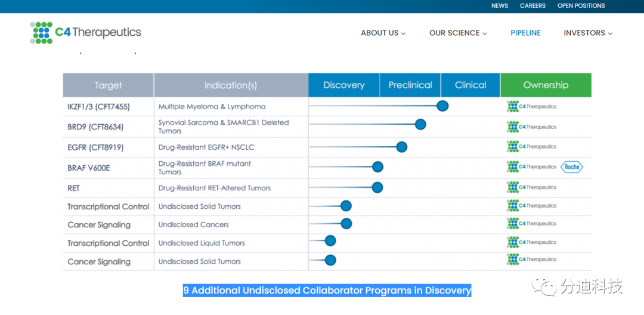
Task: Click the Undisclosed Cancers progress marker
Action: click(x=346, y=224)
